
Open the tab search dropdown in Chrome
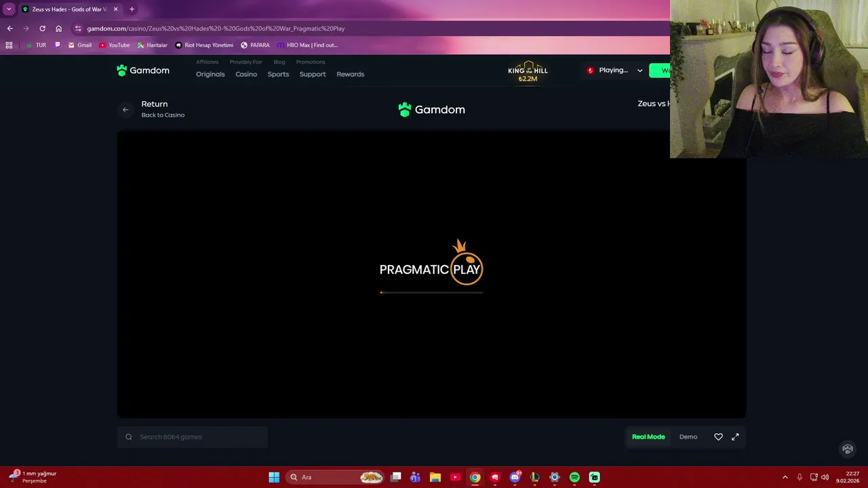pos(9,9)
